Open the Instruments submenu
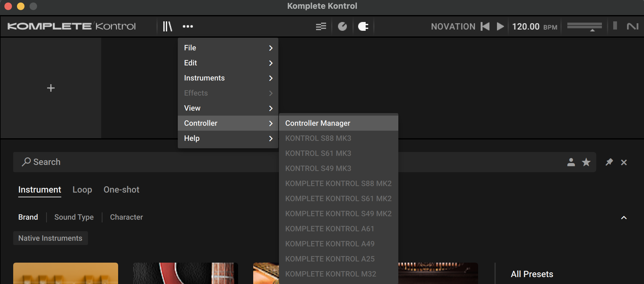The image size is (644, 284). pos(228,78)
